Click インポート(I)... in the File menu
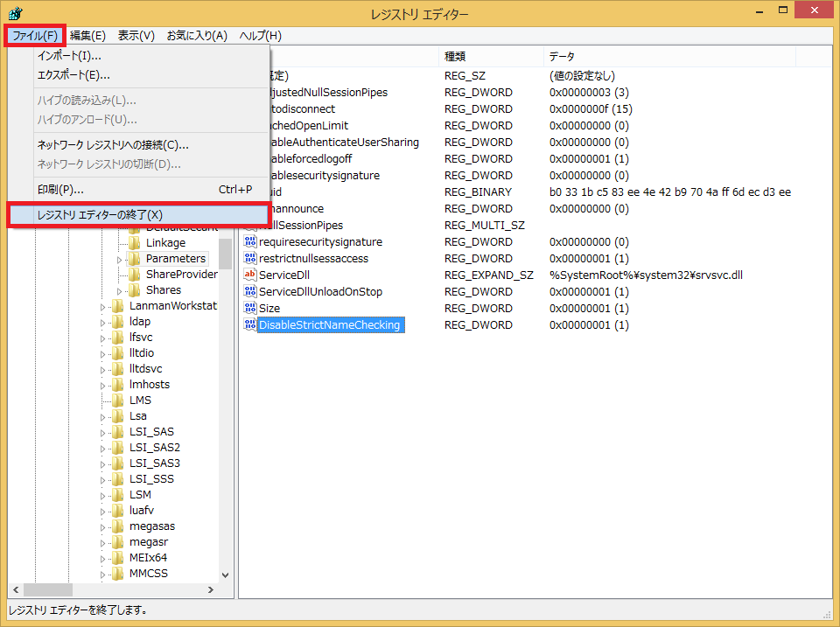The image size is (840, 627). [x=69, y=56]
